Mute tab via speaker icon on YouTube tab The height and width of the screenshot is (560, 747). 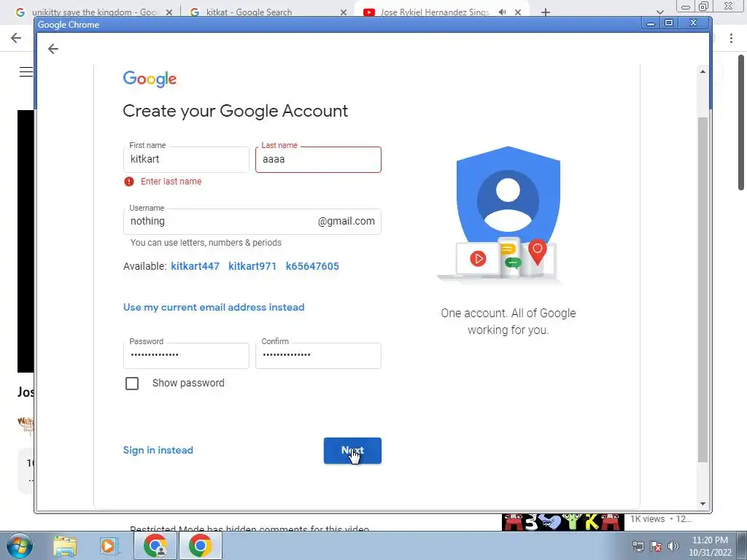502,12
